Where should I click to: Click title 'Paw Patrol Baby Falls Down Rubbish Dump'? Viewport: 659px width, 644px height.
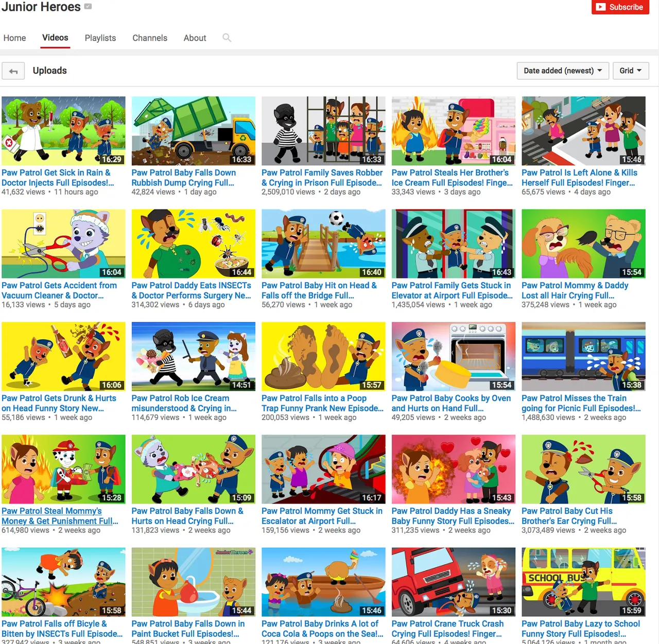pyautogui.click(x=183, y=178)
